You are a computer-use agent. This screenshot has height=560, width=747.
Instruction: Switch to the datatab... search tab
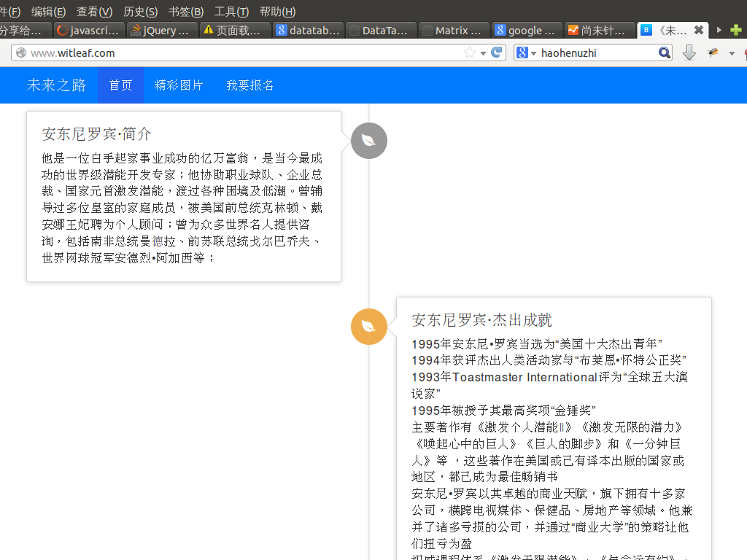(309, 31)
